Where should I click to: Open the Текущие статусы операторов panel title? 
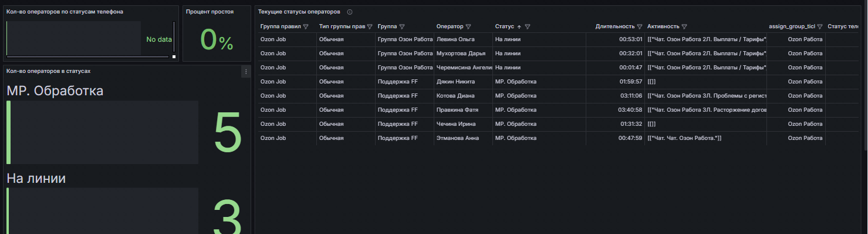pyautogui.click(x=299, y=12)
